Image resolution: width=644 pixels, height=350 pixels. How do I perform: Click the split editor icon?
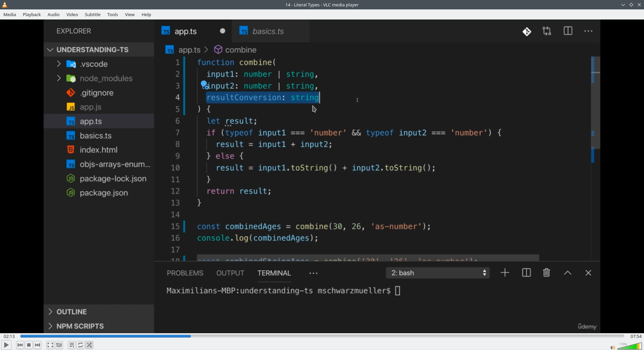(568, 31)
